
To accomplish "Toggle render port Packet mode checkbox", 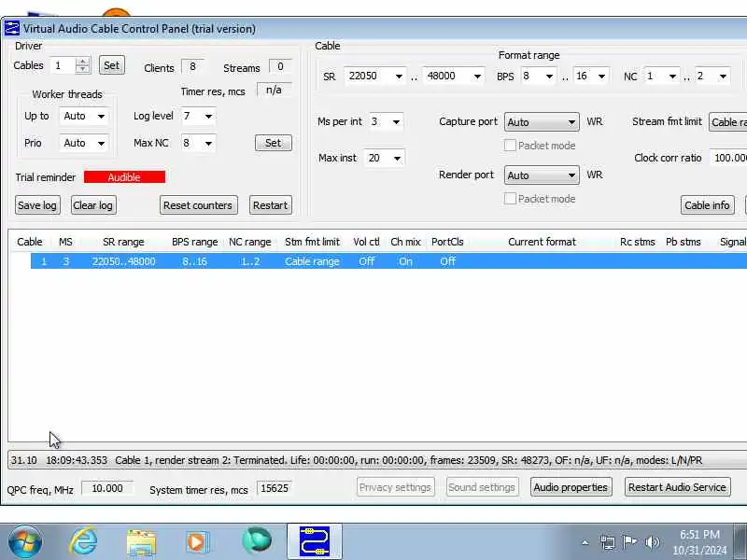I will pos(510,199).
